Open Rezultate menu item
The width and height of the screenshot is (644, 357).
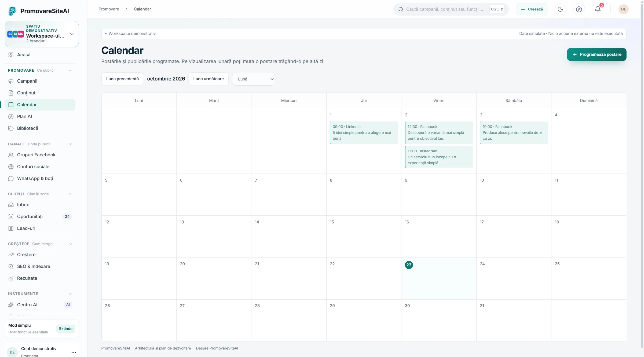pyautogui.click(x=40, y=278)
